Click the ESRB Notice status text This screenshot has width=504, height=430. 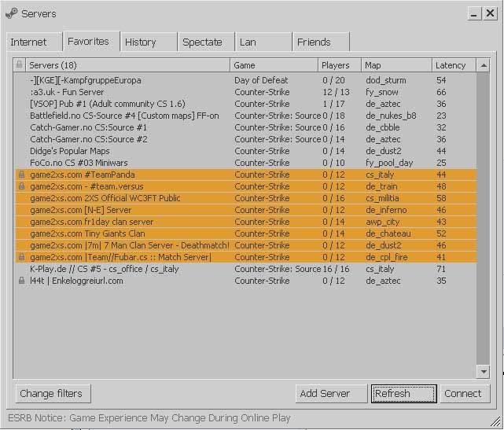pyautogui.click(x=149, y=418)
